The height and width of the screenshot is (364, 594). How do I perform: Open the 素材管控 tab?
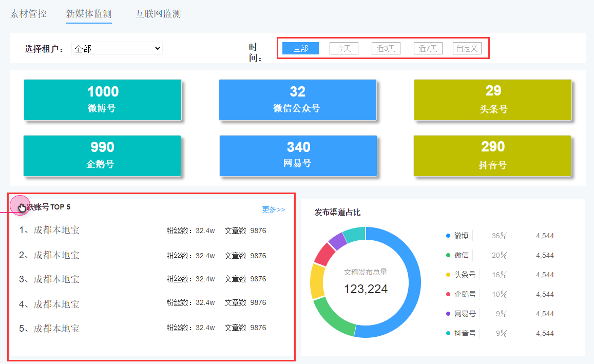tap(28, 14)
